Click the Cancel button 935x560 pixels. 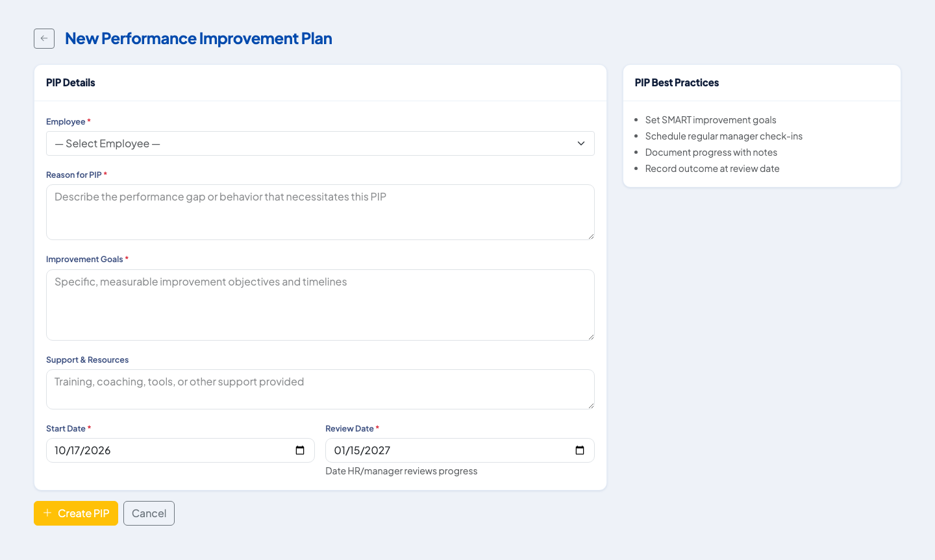pyautogui.click(x=149, y=513)
